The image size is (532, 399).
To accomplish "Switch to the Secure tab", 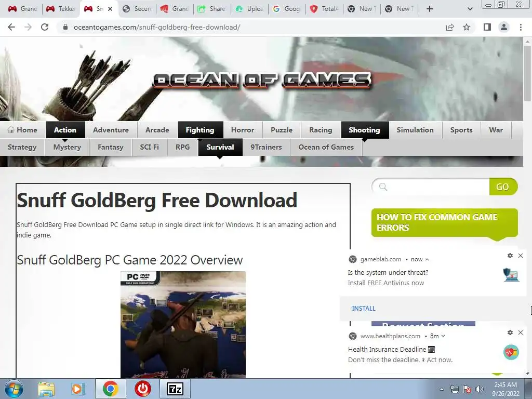I will (137, 9).
